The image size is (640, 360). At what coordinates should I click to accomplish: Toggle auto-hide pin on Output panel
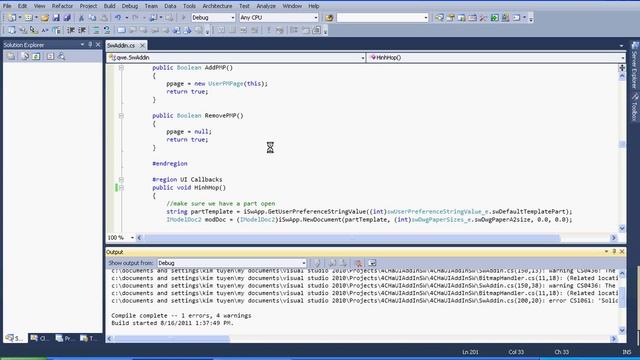[x=614, y=252]
